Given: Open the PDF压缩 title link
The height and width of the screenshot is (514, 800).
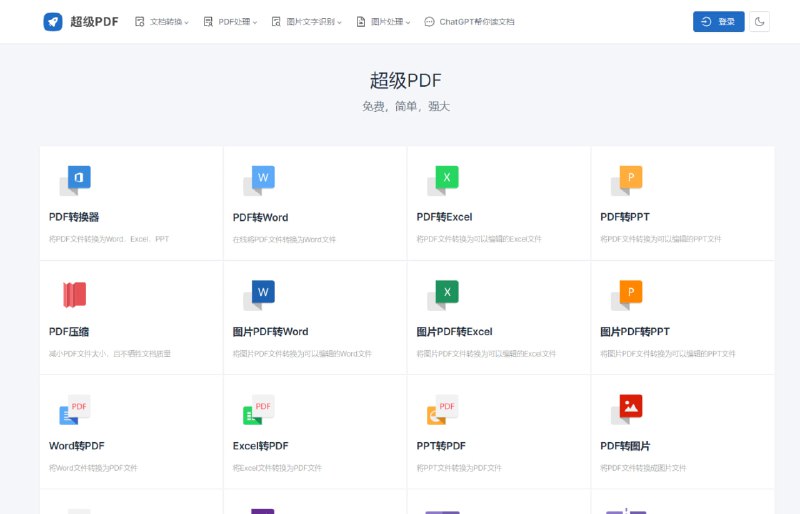Looking at the screenshot, I should coord(69,332).
